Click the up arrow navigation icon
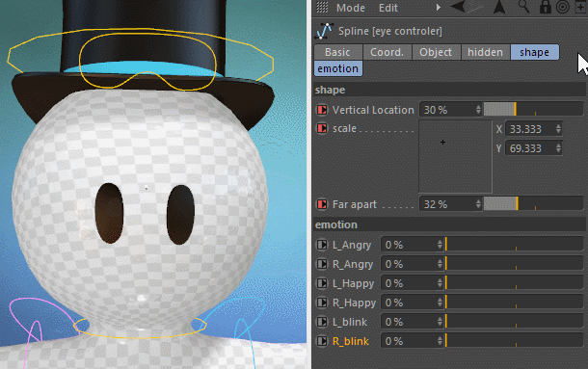The width and height of the screenshot is (588, 369). [499, 7]
